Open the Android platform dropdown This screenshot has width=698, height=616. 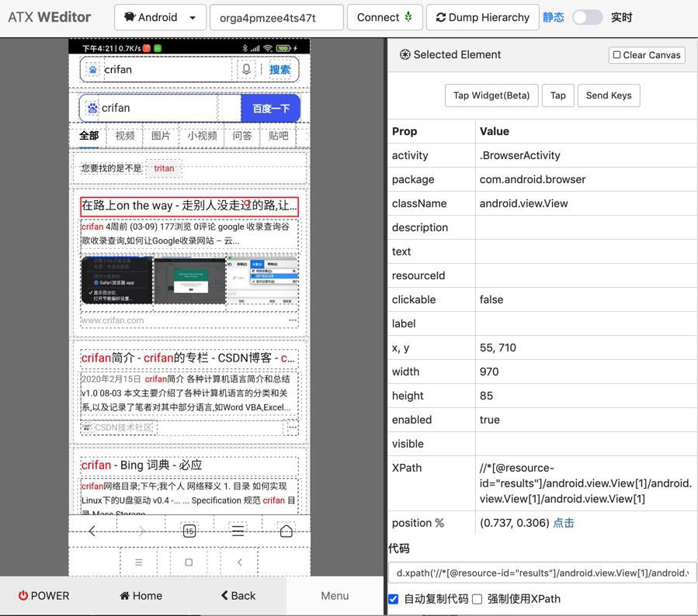click(160, 17)
